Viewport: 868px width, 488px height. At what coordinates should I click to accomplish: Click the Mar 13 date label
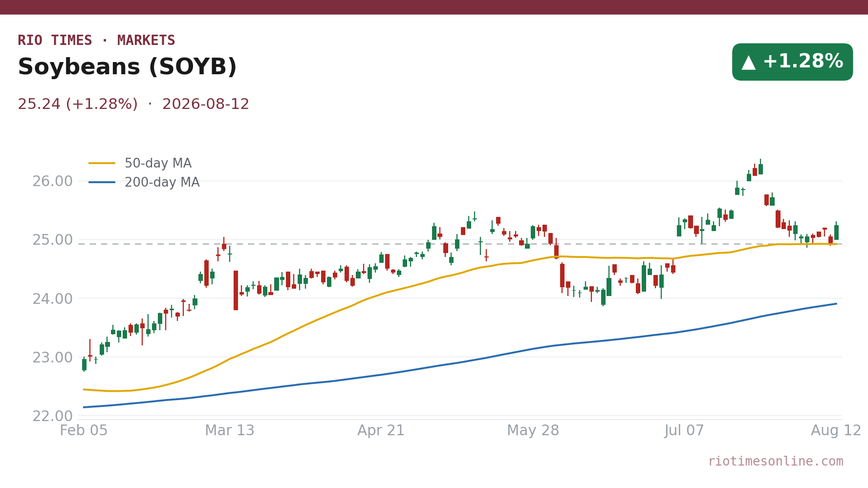(230, 431)
